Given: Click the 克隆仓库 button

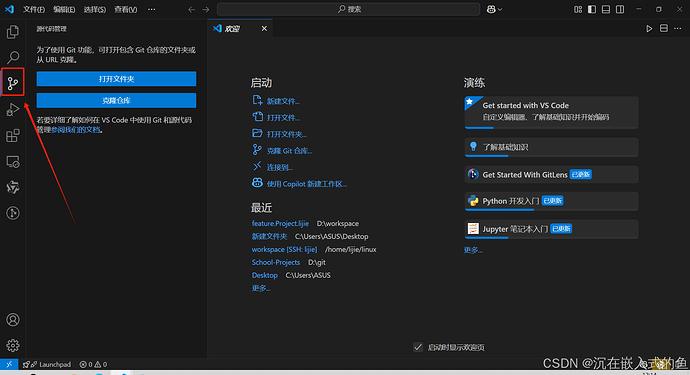Looking at the screenshot, I should [116, 100].
